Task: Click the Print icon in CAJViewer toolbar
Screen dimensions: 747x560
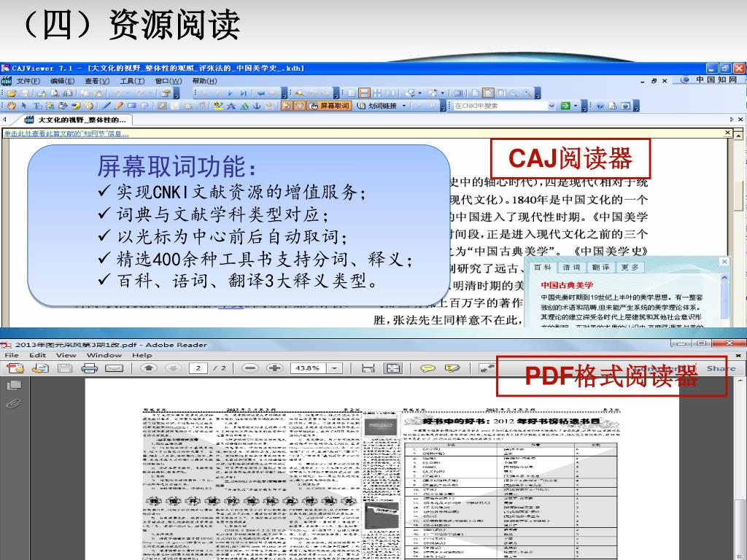Action: pyautogui.click(x=42, y=93)
